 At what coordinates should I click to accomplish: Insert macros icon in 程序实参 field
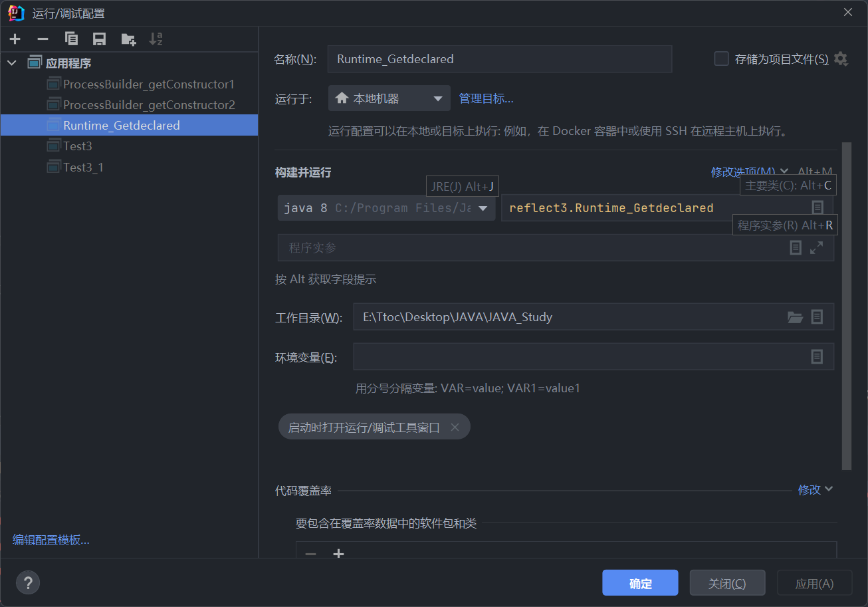(796, 247)
